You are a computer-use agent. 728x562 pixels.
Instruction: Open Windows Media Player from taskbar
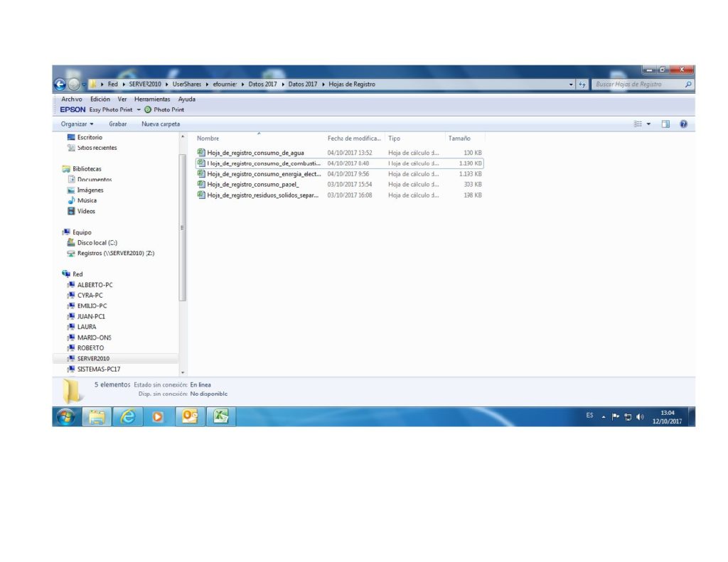tap(158, 417)
